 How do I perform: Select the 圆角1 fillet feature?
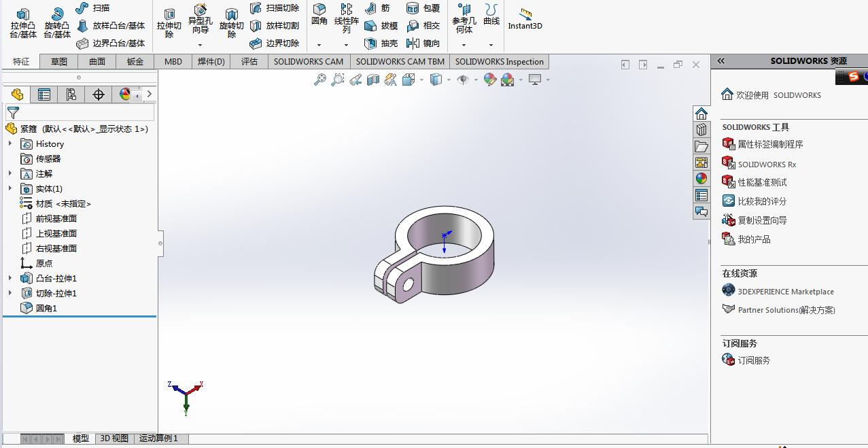point(46,308)
